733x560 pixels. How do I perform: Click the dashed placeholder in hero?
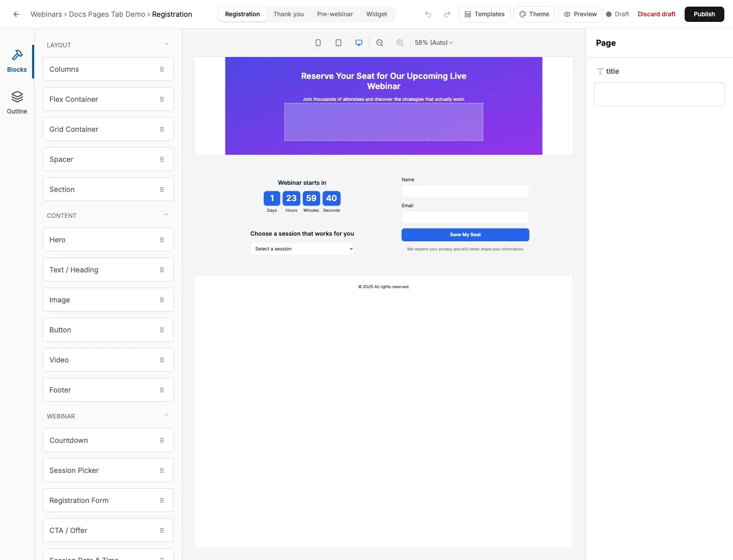tap(384, 122)
